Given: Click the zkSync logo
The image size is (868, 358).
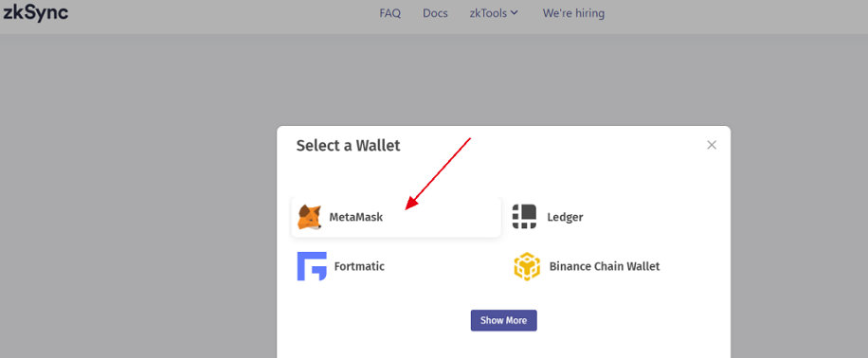Looking at the screenshot, I should 35,12.
